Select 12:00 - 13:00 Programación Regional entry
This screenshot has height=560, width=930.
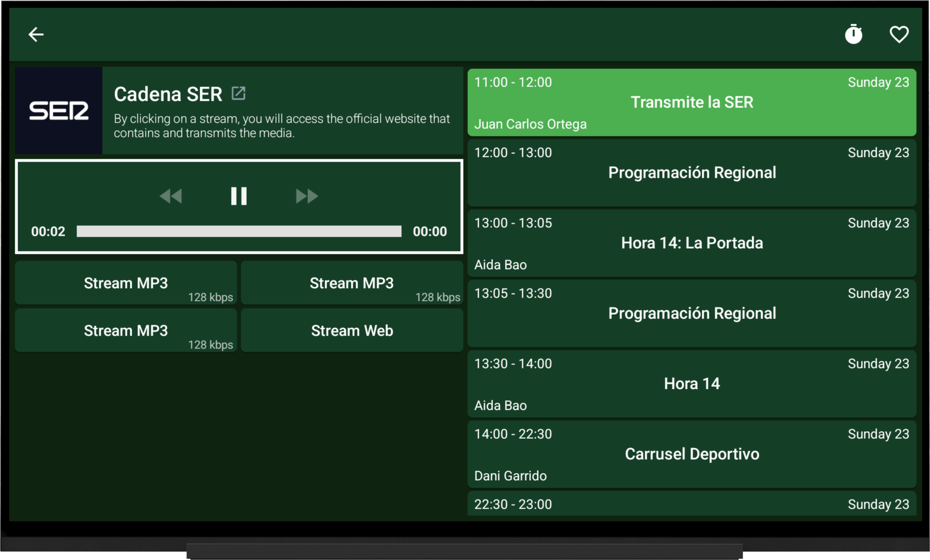point(692,173)
